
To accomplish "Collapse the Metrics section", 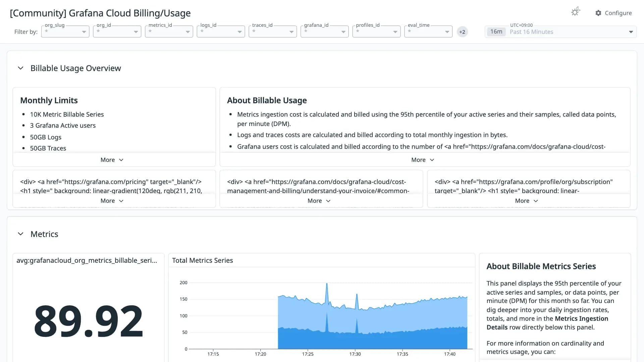I will pos(20,234).
